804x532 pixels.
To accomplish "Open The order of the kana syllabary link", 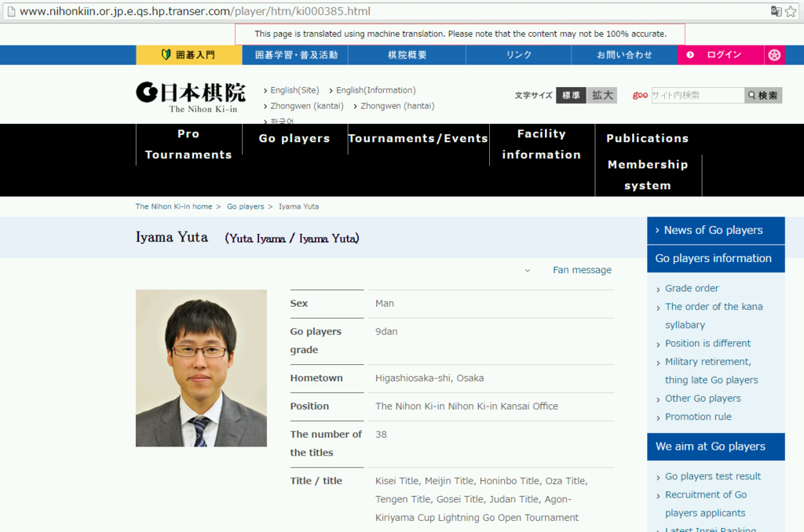I will click(x=713, y=315).
